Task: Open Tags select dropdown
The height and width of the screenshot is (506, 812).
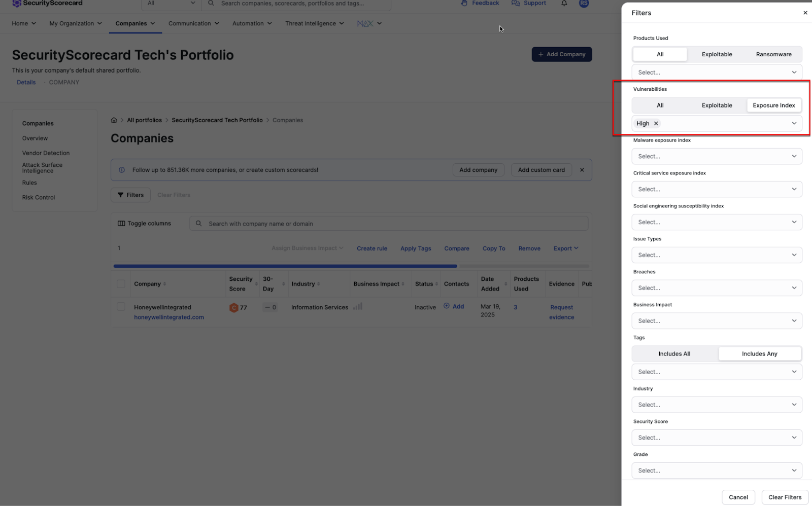Action: point(717,372)
